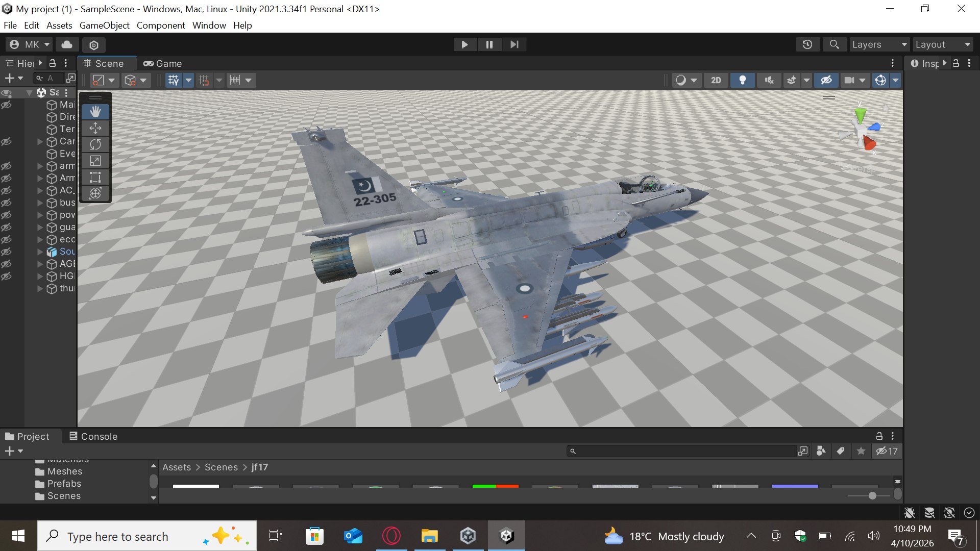The image size is (980, 551).
Task: Toggle visibility of HG object eye icon
Action: point(6,276)
